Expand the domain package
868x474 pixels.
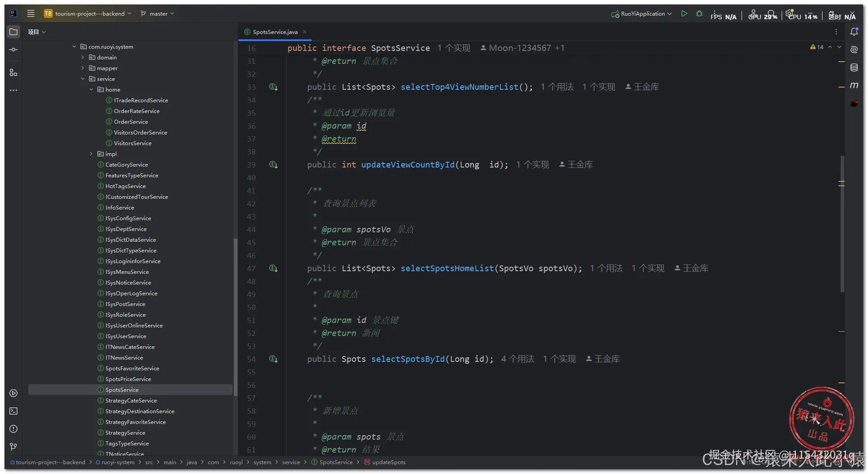point(83,57)
